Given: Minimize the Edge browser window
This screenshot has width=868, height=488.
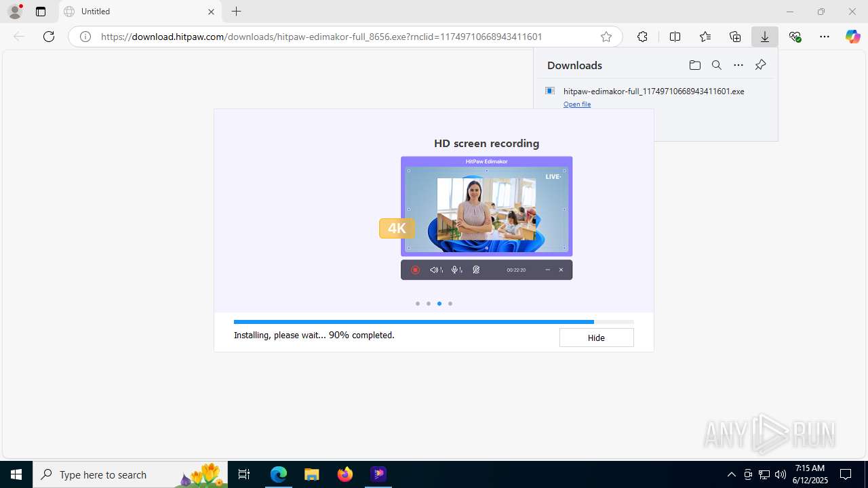Looking at the screenshot, I should pos(790,12).
